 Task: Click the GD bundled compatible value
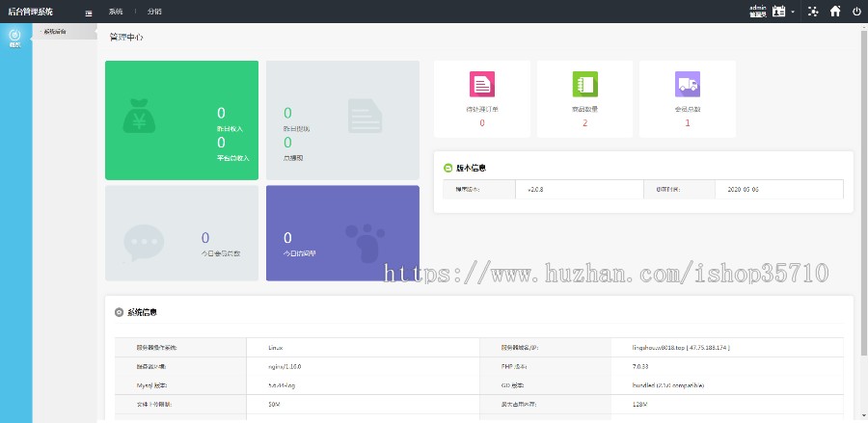pos(668,385)
